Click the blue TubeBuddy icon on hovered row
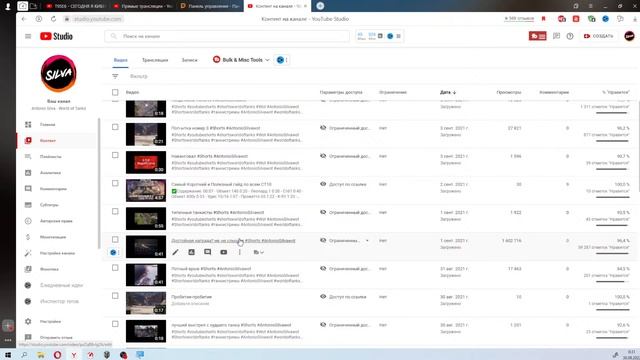Viewport: 640px width, 360px height. (113, 253)
